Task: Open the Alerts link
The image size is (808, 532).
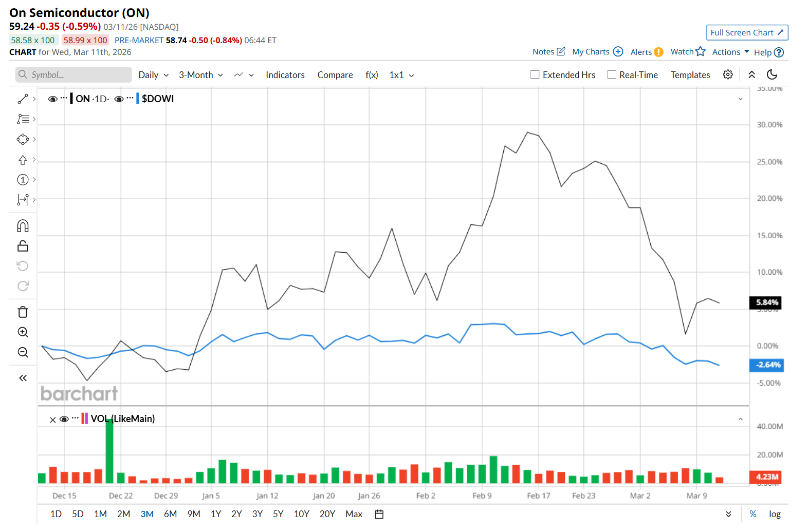Action: (647, 52)
